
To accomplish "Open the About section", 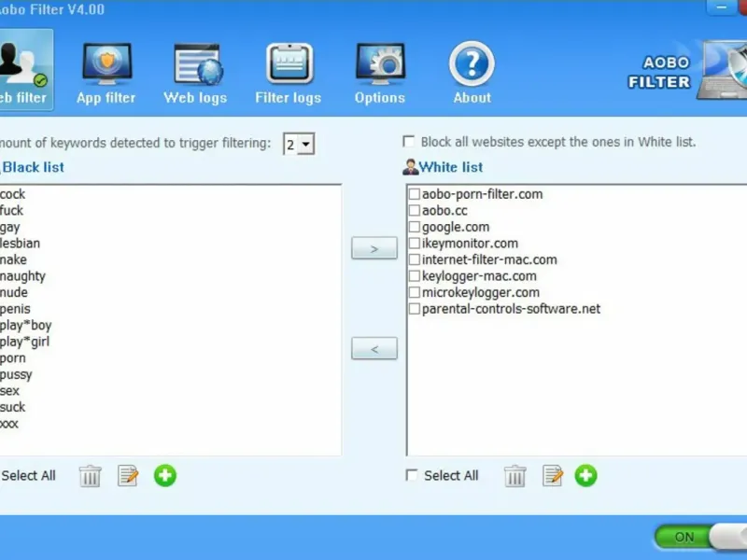I will pos(472,74).
